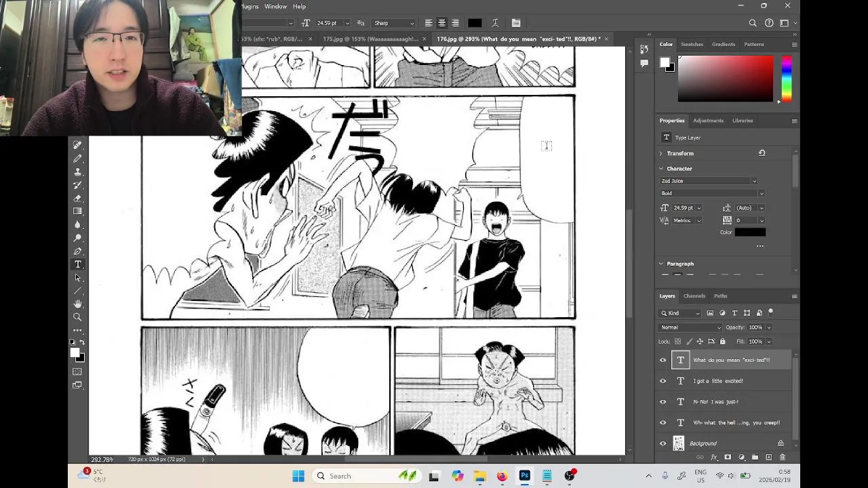Switch to 175.jpg document tab
Image resolution: width=868 pixels, height=488 pixels.
pos(370,39)
